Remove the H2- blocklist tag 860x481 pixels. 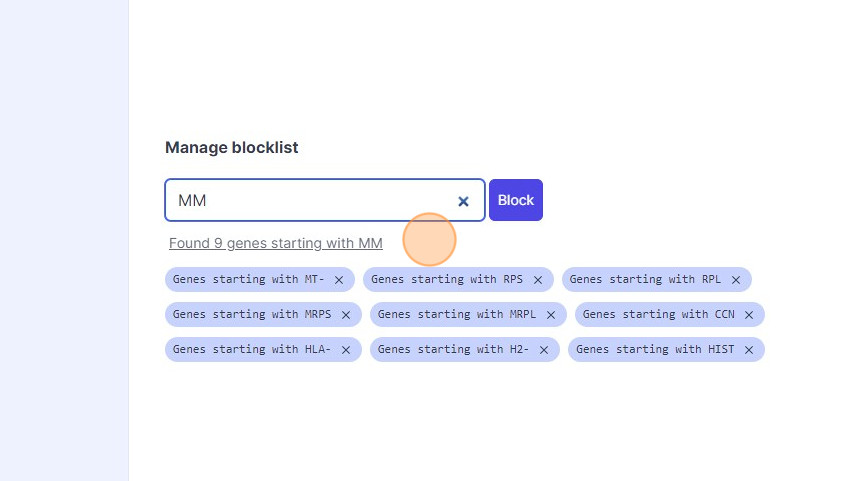(544, 350)
